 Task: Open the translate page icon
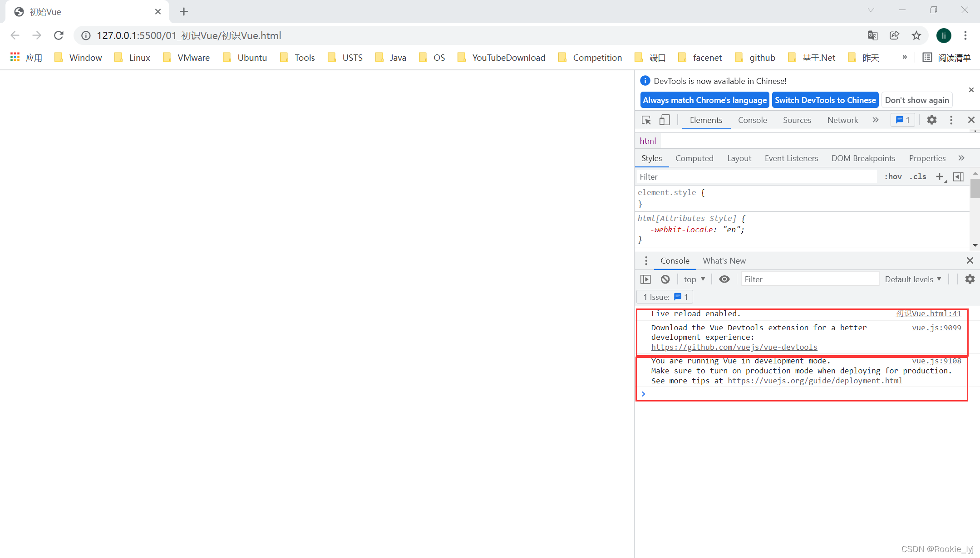point(872,35)
